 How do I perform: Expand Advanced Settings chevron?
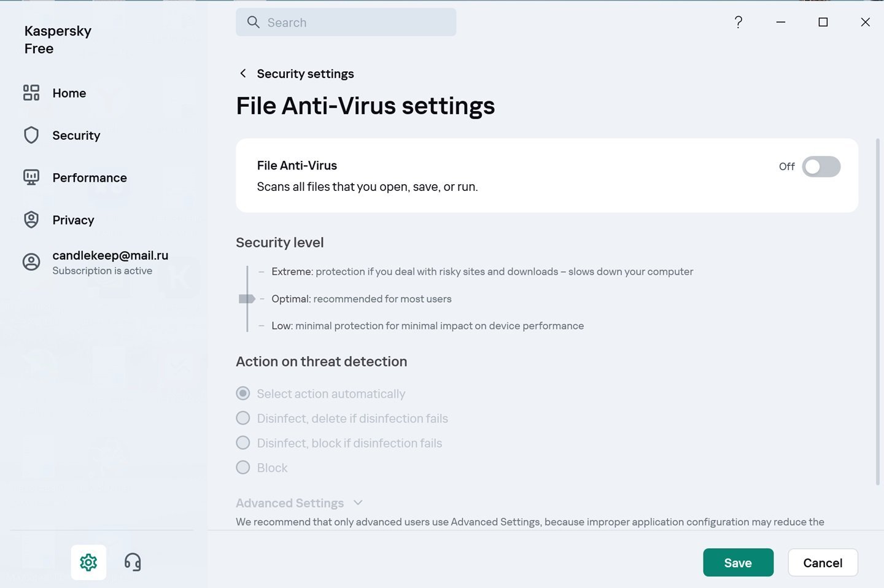[x=358, y=503]
